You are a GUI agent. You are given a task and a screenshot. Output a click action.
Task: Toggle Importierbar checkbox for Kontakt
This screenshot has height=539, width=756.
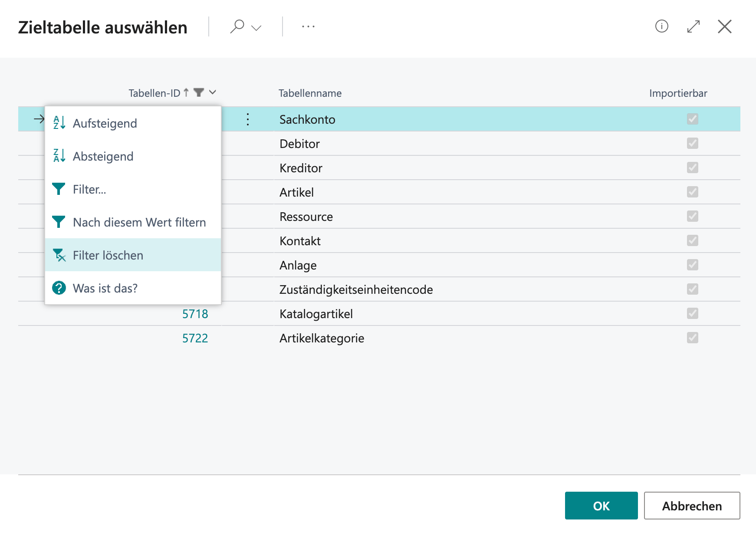tap(693, 240)
